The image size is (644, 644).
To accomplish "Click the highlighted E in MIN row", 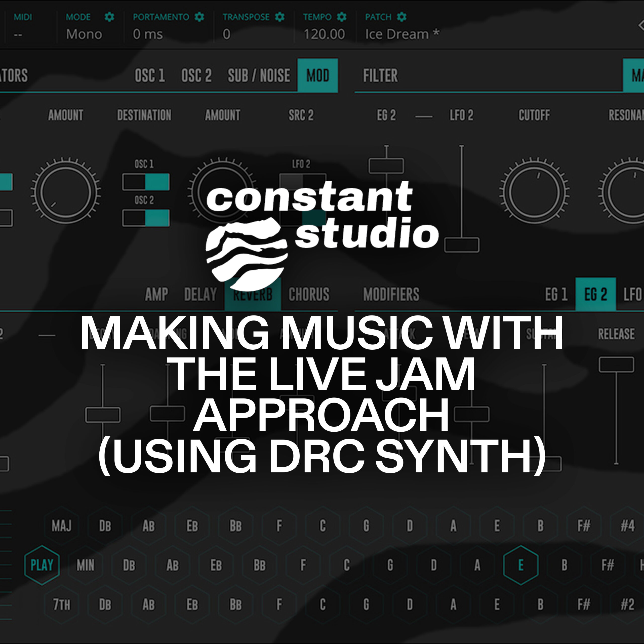I will pyautogui.click(x=521, y=565).
